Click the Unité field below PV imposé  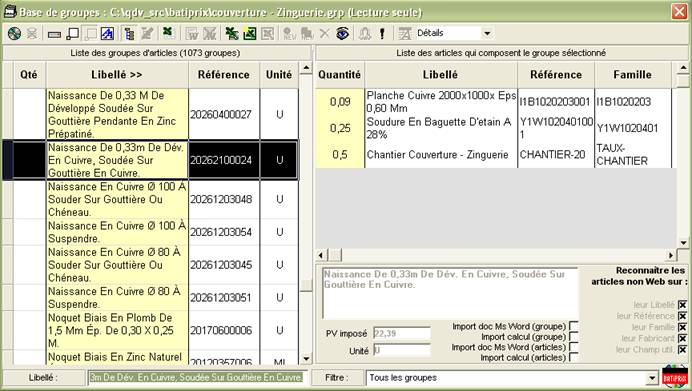(x=402, y=350)
